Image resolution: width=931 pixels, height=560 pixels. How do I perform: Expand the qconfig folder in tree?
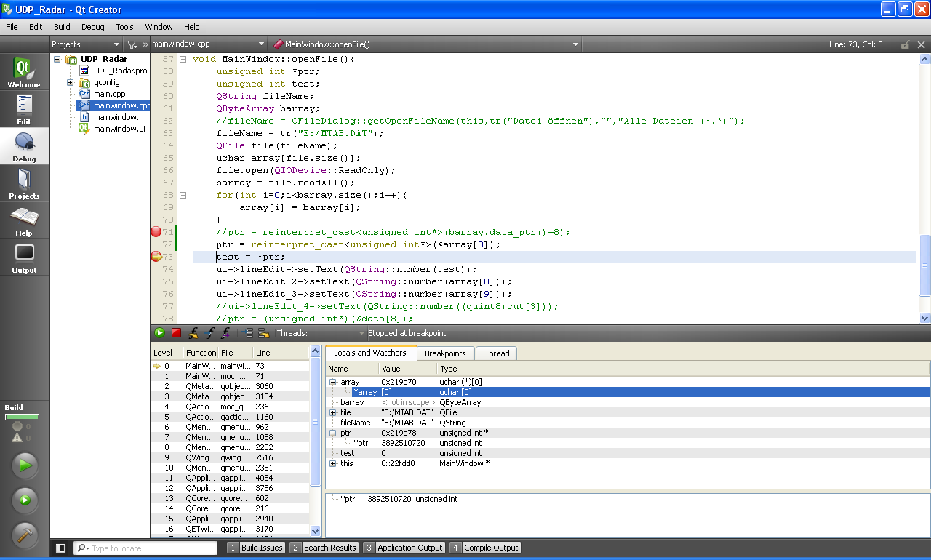click(x=71, y=82)
